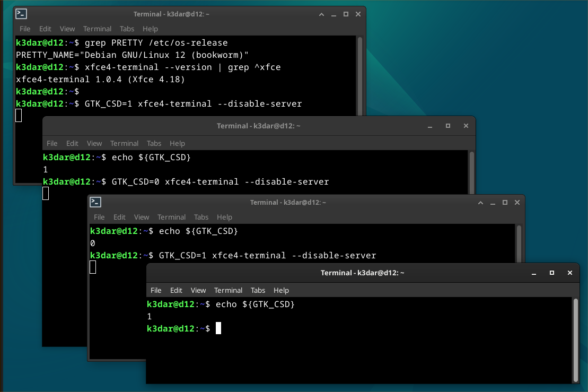Image resolution: width=588 pixels, height=392 pixels.
Task: Maximize the terminal window showing output 0
Action: (505, 203)
